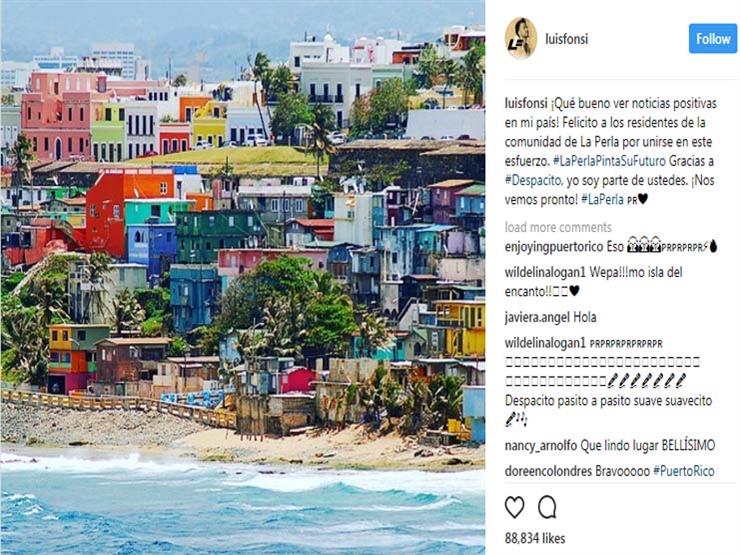This screenshot has width=740, height=555.
Task: Click the heart like icon
Action: pyautogui.click(x=514, y=508)
